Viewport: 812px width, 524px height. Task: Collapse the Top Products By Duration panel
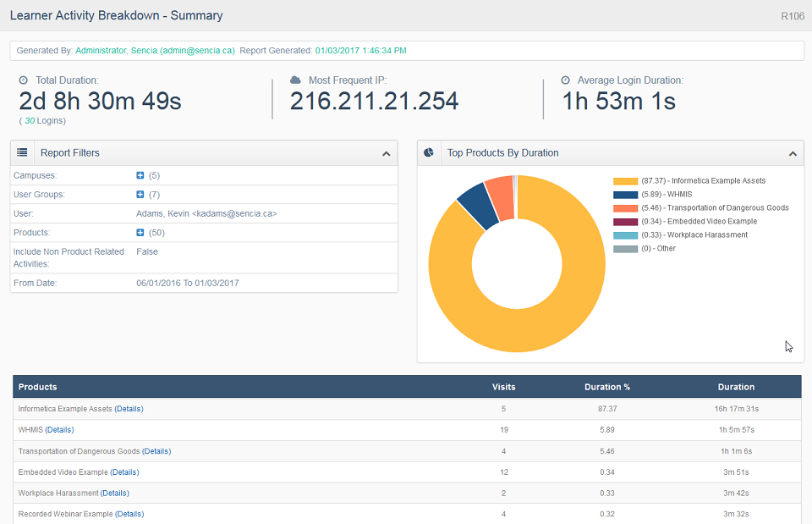pos(793,154)
